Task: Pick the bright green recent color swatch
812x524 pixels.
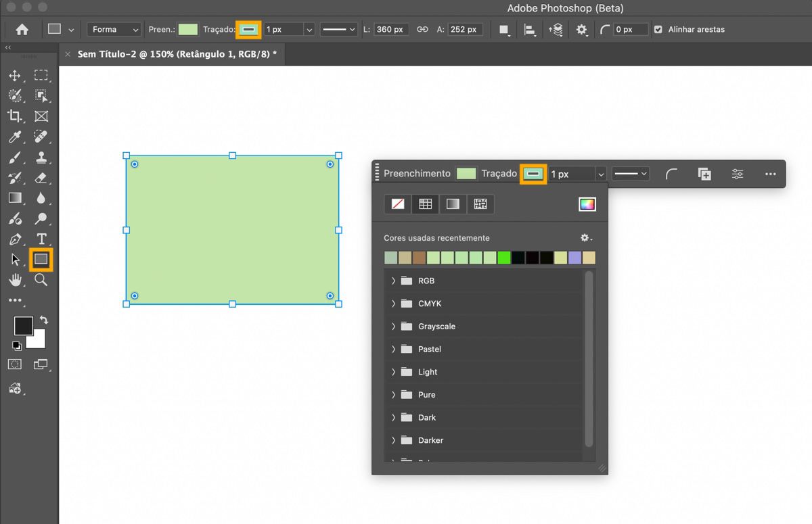Action: pyautogui.click(x=503, y=258)
